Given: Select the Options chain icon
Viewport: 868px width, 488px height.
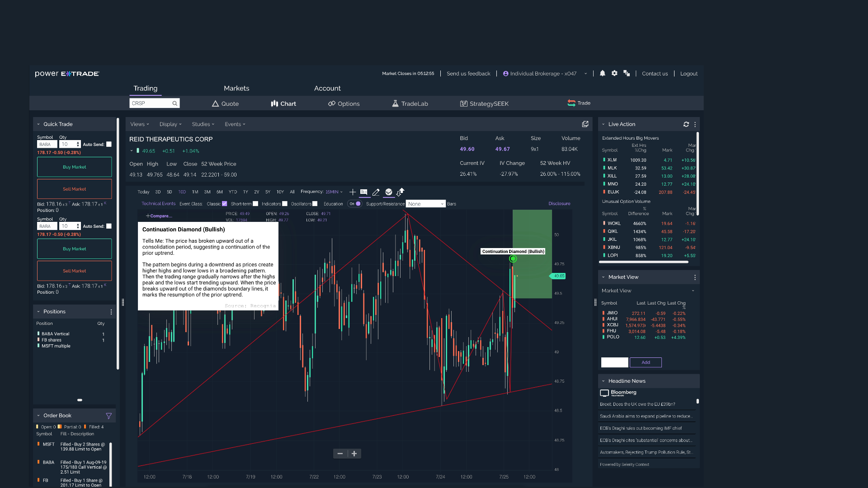Looking at the screenshot, I should click(332, 103).
